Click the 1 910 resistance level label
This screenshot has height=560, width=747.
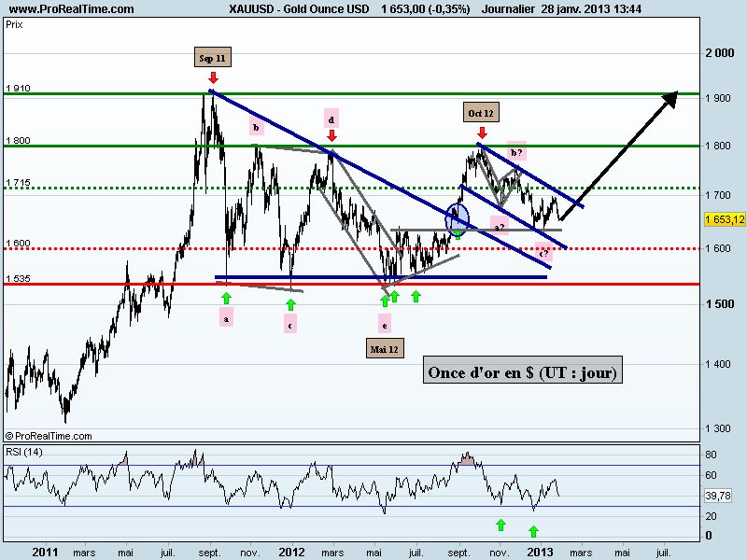tap(18, 88)
